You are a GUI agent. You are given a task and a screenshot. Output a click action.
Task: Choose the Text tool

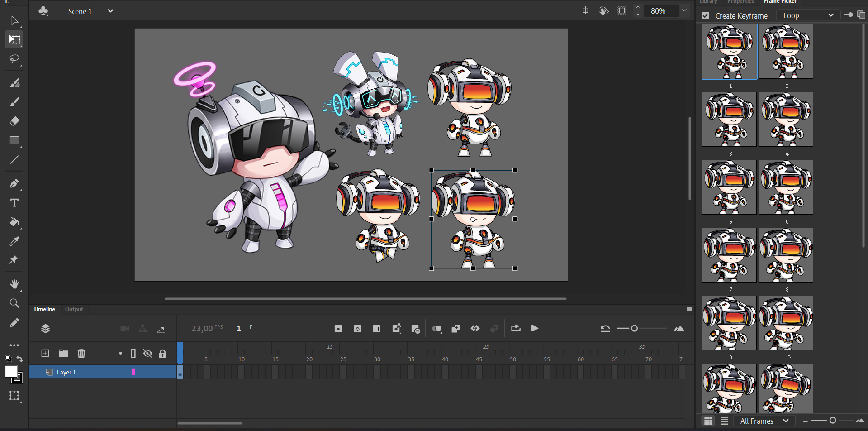click(x=14, y=203)
